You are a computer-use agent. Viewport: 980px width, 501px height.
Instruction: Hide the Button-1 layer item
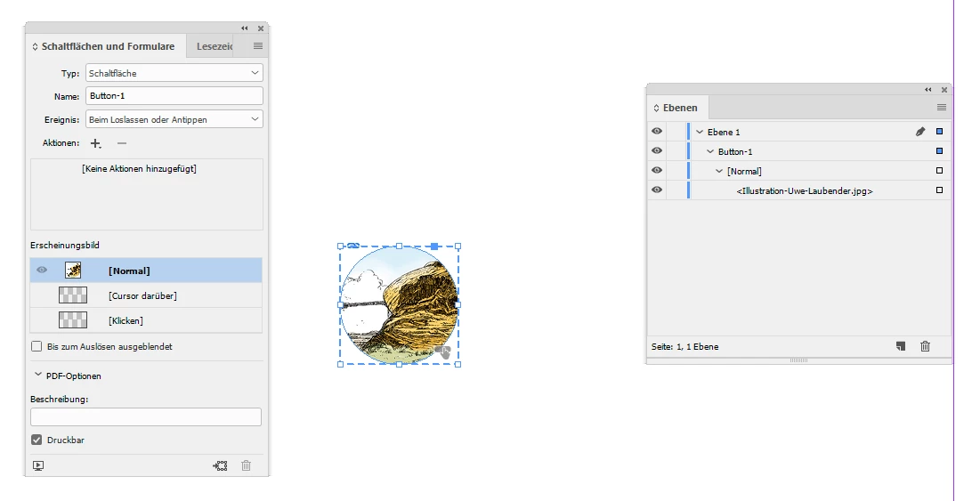click(657, 150)
